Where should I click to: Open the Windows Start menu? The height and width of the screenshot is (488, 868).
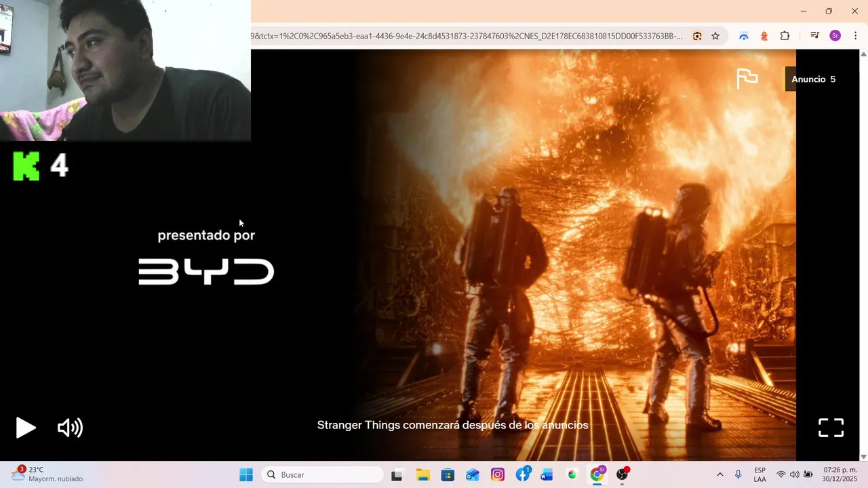(246, 474)
